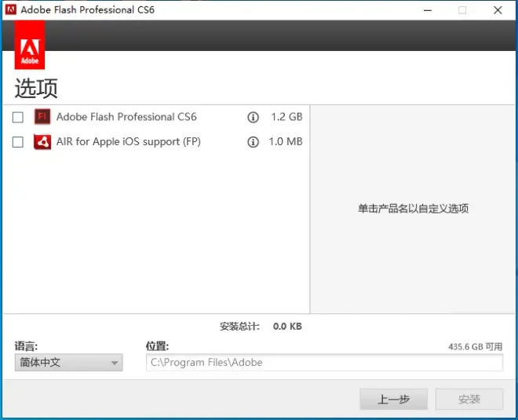Viewport: 518px width, 420px height.
Task: Click the C:\Program Files\Adobe location field
Action: 323,363
